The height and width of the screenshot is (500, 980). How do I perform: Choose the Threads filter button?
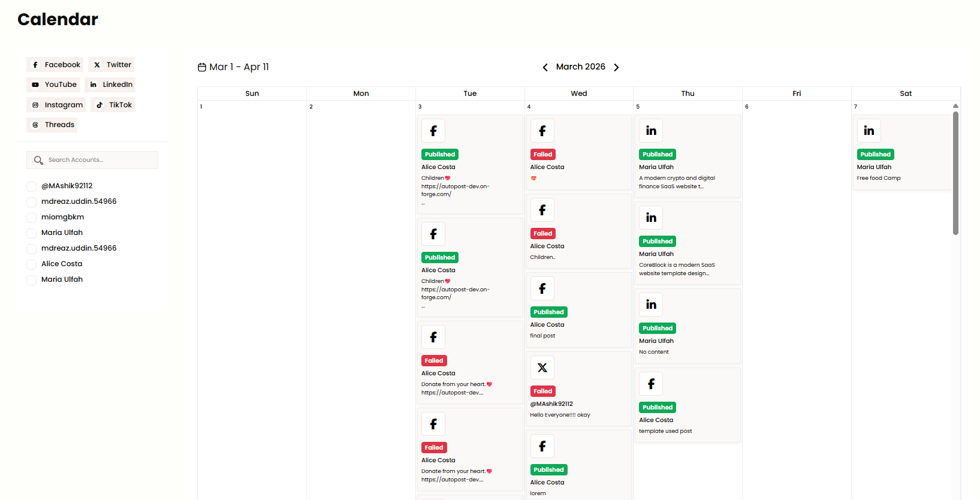[52, 125]
